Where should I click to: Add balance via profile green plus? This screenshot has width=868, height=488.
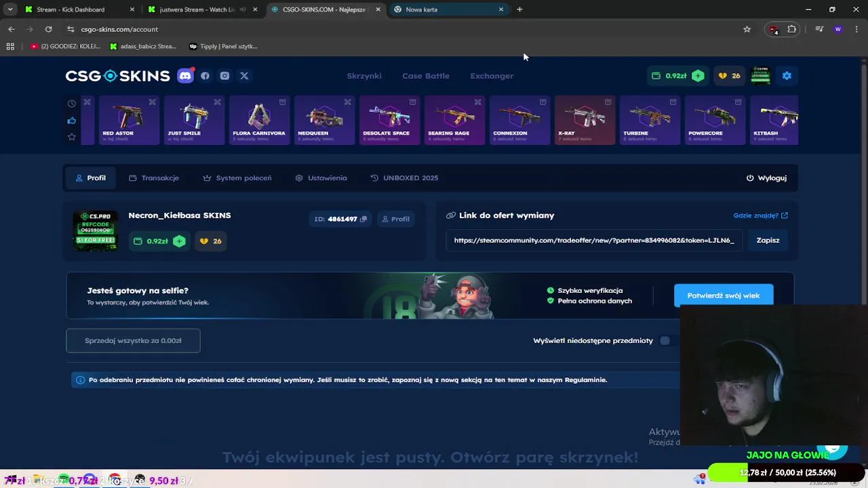(x=179, y=241)
